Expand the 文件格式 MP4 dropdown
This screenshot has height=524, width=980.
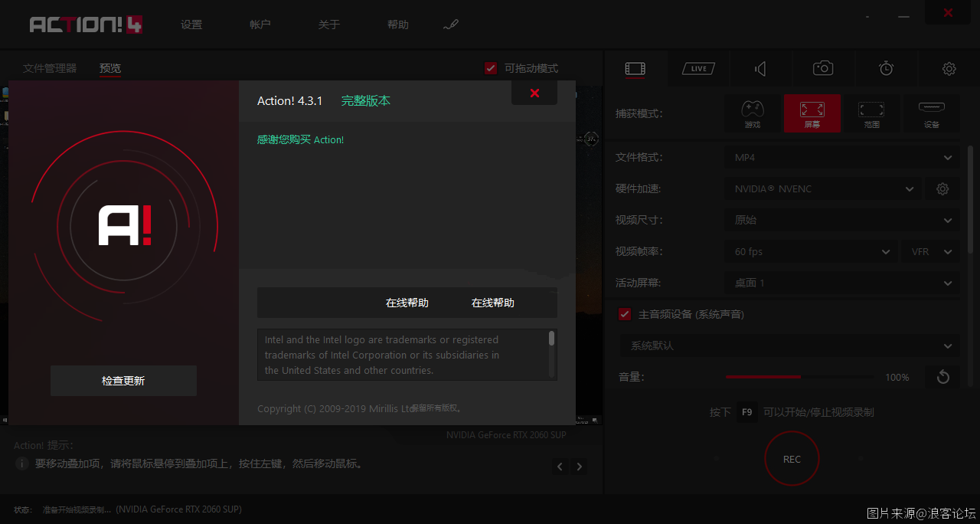pyautogui.click(x=842, y=157)
